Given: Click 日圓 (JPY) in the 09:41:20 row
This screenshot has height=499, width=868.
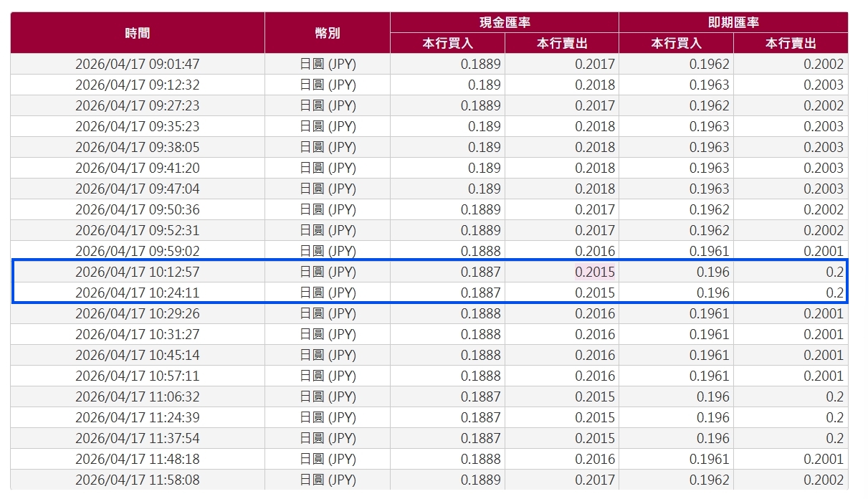Looking at the screenshot, I should tap(328, 168).
